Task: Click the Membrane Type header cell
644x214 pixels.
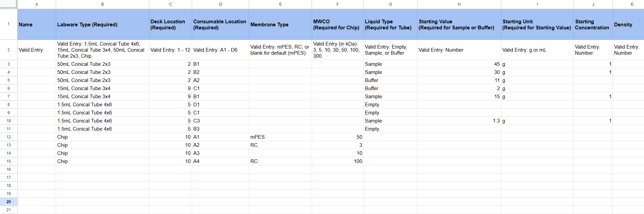Action: [280, 25]
